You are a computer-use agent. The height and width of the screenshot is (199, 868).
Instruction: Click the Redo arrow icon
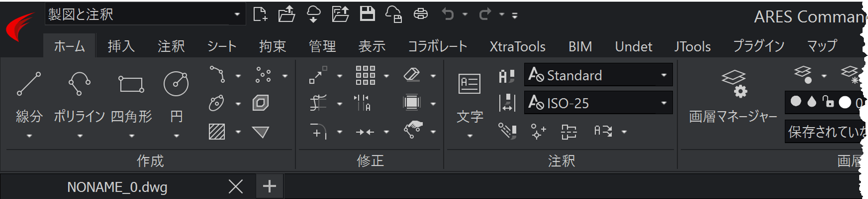coord(485,15)
